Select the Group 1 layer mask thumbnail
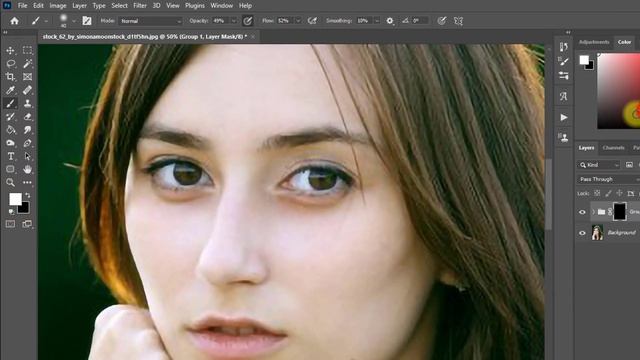 [x=620, y=212]
